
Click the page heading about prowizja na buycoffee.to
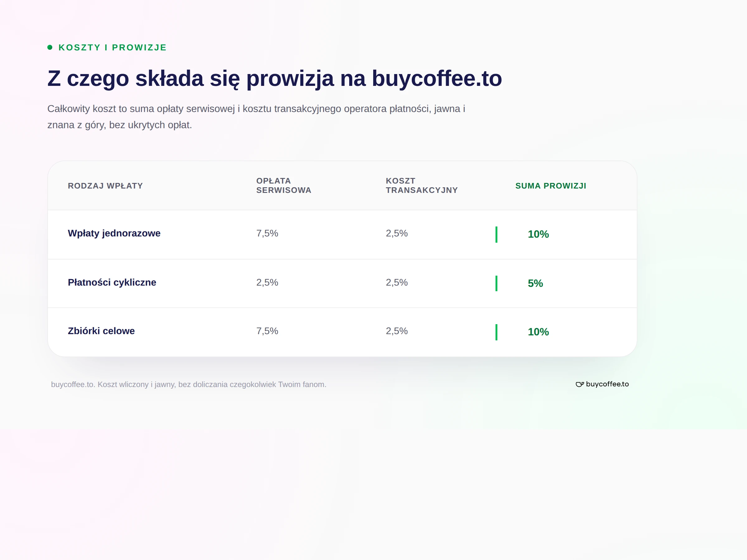click(275, 79)
